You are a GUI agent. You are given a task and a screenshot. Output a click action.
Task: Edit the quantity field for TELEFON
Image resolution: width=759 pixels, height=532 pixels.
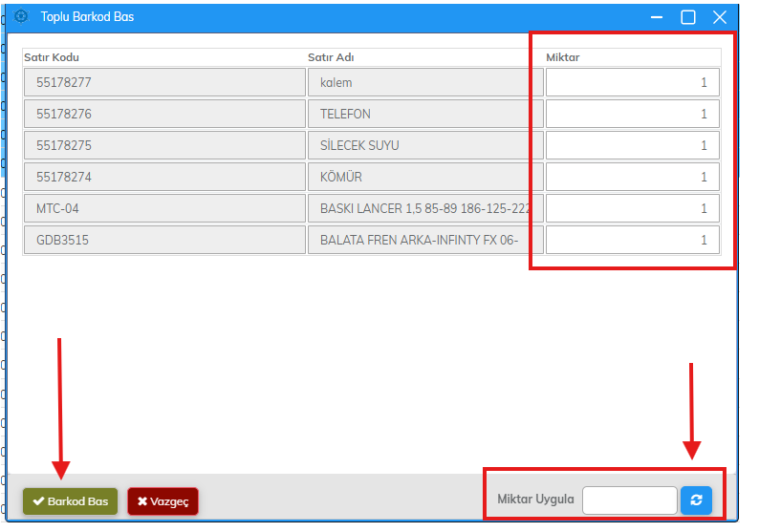click(x=632, y=115)
